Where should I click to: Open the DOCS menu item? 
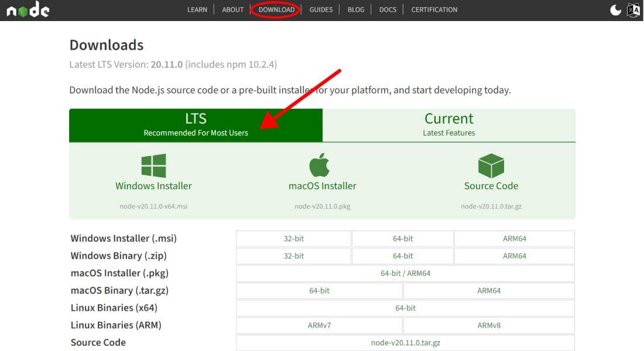click(x=388, y=10)
